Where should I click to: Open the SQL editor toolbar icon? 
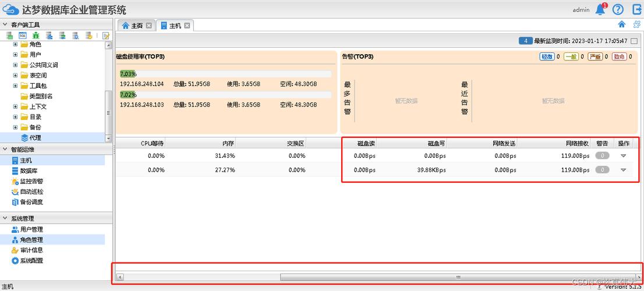23,36
